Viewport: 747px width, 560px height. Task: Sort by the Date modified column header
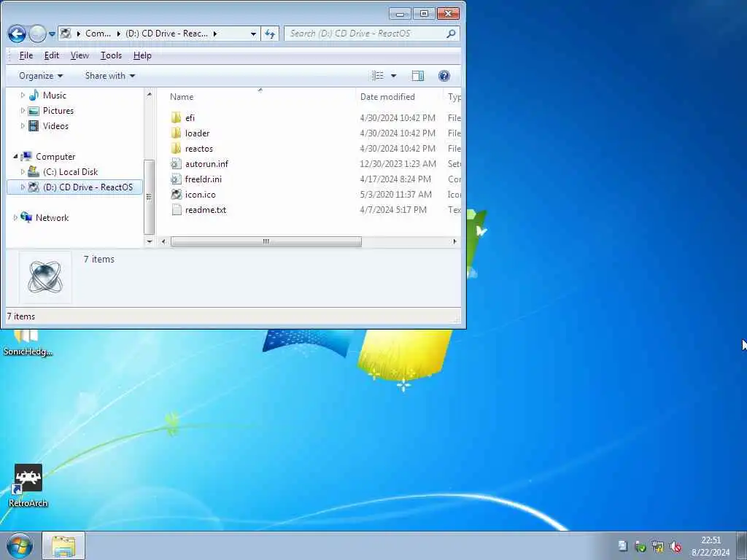click(x=387, y=97)
